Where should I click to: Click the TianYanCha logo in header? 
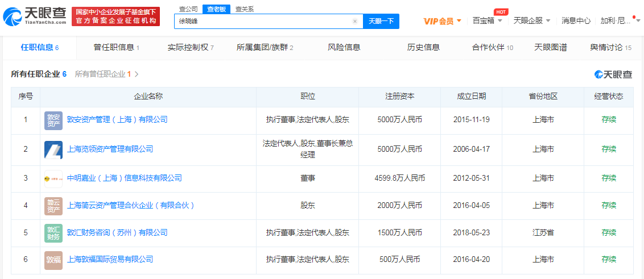(35, 16)
